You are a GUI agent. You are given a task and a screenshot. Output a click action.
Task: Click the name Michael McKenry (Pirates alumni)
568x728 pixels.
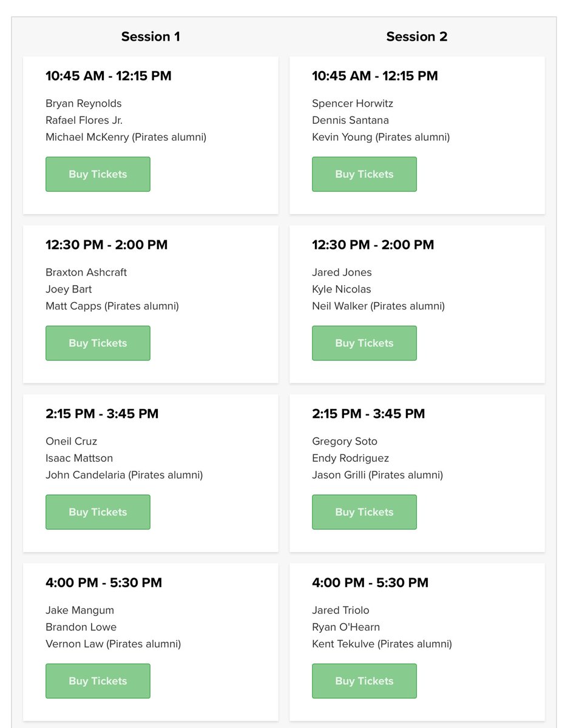pyautogui.click(x=126, y=137)
